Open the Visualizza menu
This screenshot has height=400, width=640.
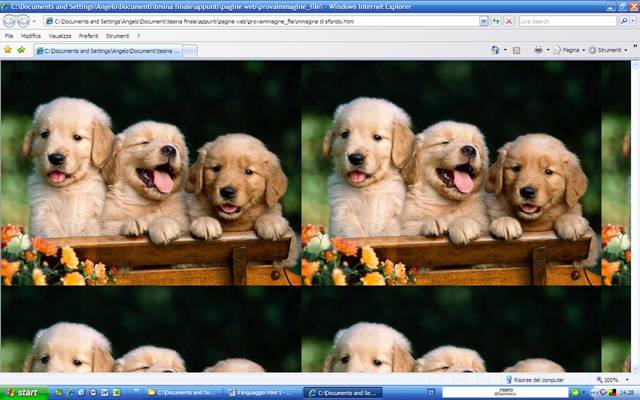60,36
